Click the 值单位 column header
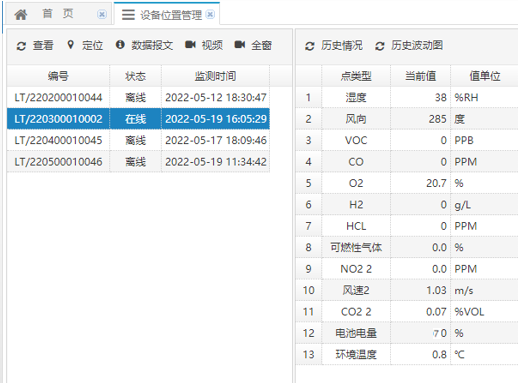This screenshot has height=383, width=518. (484, 76)
